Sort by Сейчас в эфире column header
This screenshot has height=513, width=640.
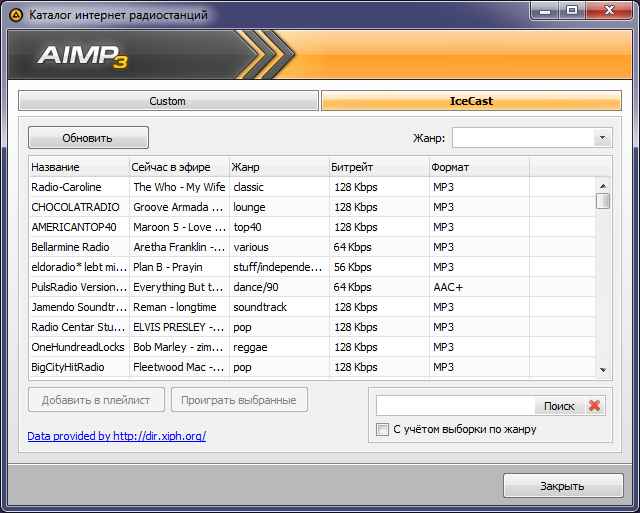coord(179,167)
